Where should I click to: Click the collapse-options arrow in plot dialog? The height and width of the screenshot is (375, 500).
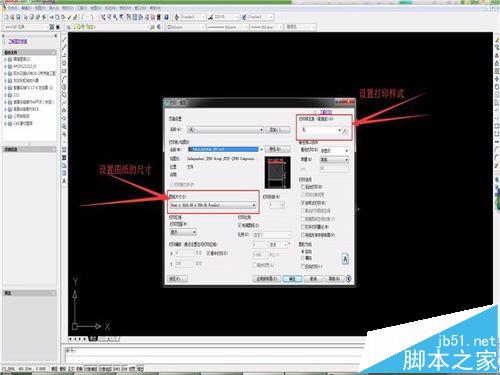pos(348,278)
